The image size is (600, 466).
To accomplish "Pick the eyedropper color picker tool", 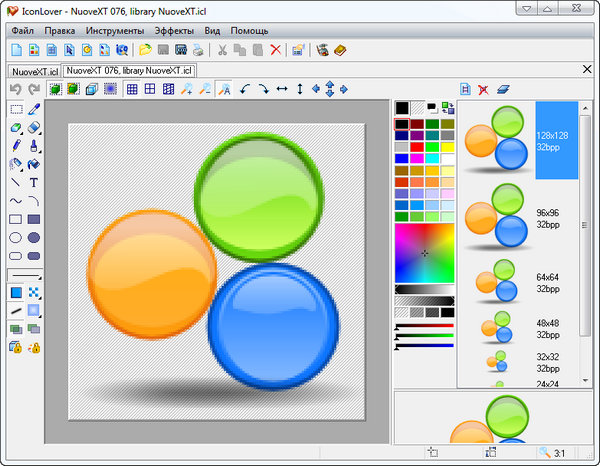I will pos(34,109).
